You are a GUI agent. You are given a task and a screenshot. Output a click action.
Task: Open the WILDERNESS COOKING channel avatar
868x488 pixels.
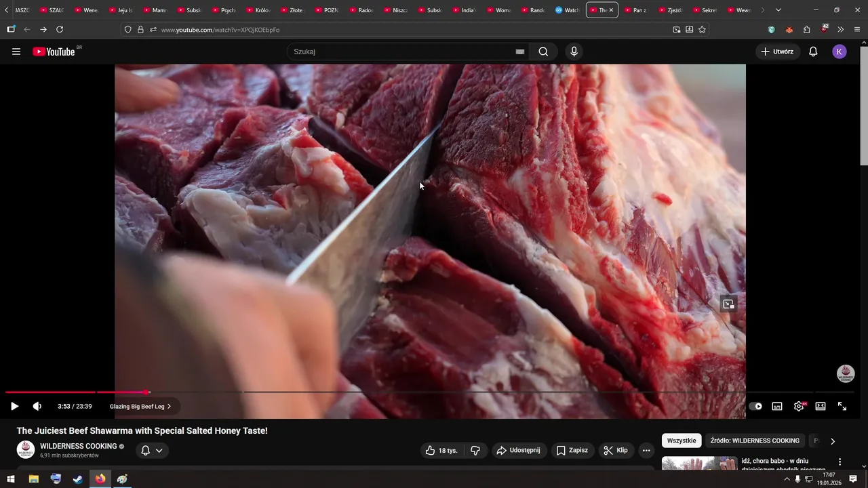pos(26,450)
